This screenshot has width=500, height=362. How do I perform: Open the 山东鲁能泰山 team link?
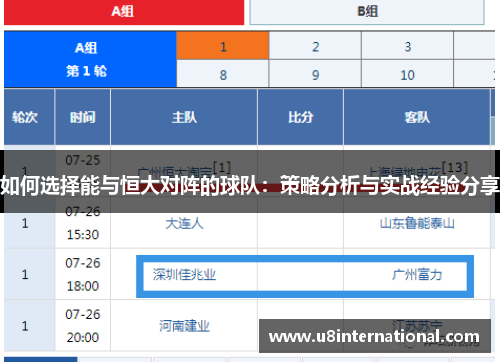pyautogui.click(x=417, y=223)
